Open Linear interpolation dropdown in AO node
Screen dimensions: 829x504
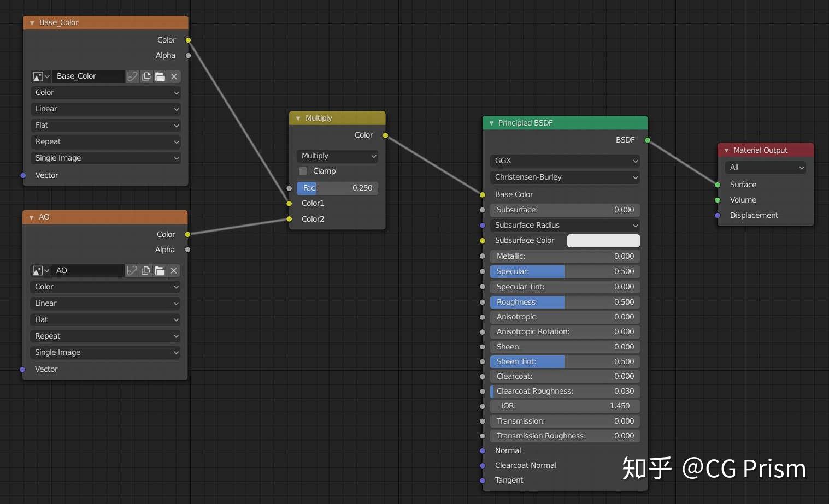(105, 304)
